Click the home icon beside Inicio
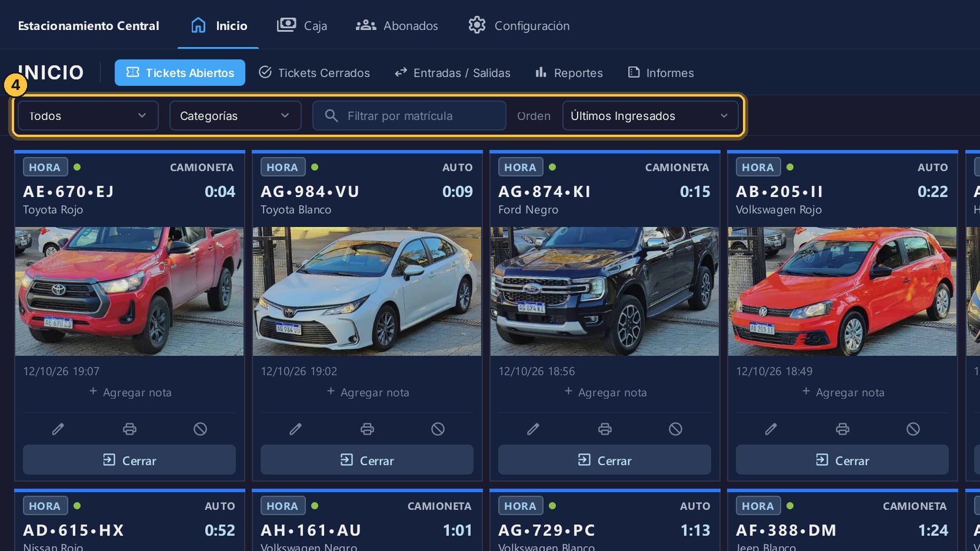 pyautogui.click(x=198, y=25)
